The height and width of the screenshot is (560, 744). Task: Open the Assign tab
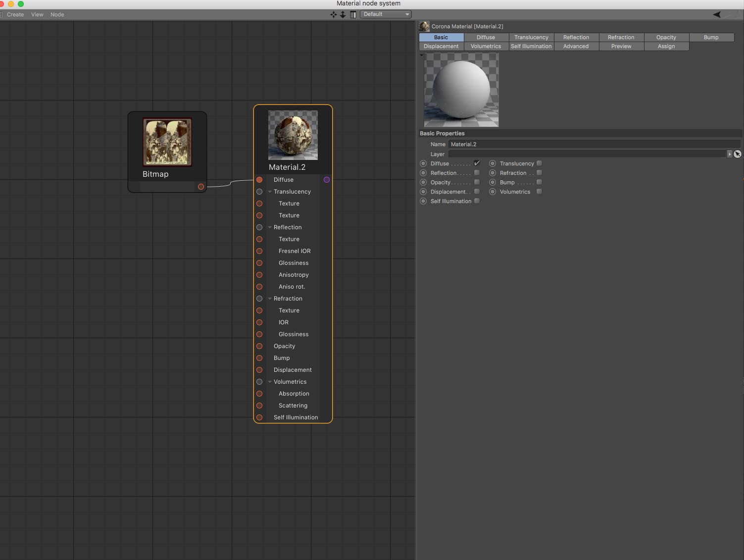point(666,46)
